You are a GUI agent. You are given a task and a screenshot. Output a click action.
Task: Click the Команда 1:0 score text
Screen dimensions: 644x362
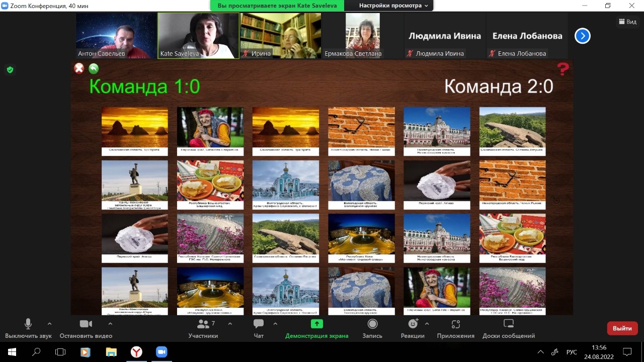pos(145,86)
